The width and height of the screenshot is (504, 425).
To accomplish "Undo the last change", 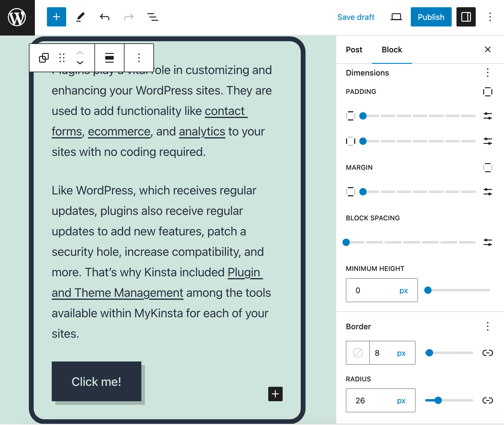I will click(104, 17).
